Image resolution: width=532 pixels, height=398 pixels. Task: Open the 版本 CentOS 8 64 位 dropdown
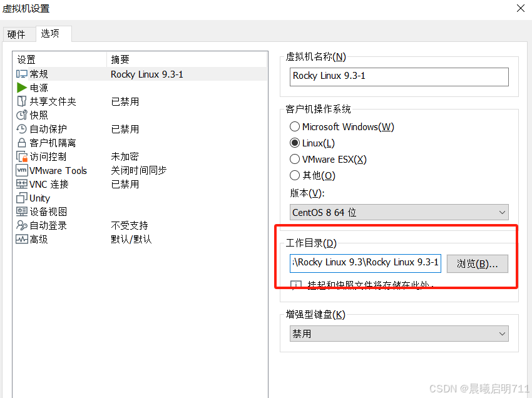pos(399,212)
